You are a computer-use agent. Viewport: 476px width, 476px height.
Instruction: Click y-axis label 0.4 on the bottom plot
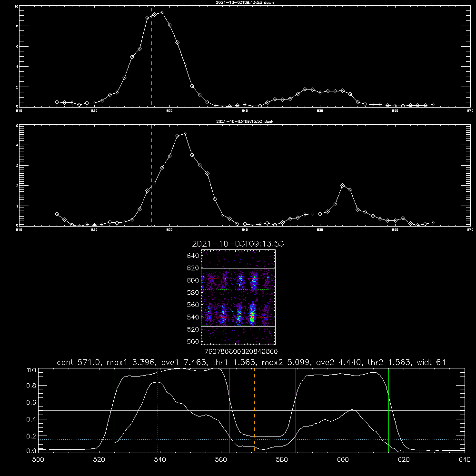(31, 419)
